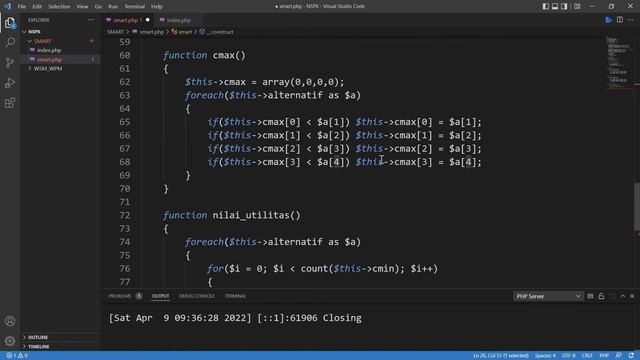This screenshot has width=640, height=360.
Task: Click line number 65 in gutter
Action: pyautogui.click(x=124, y=122)
